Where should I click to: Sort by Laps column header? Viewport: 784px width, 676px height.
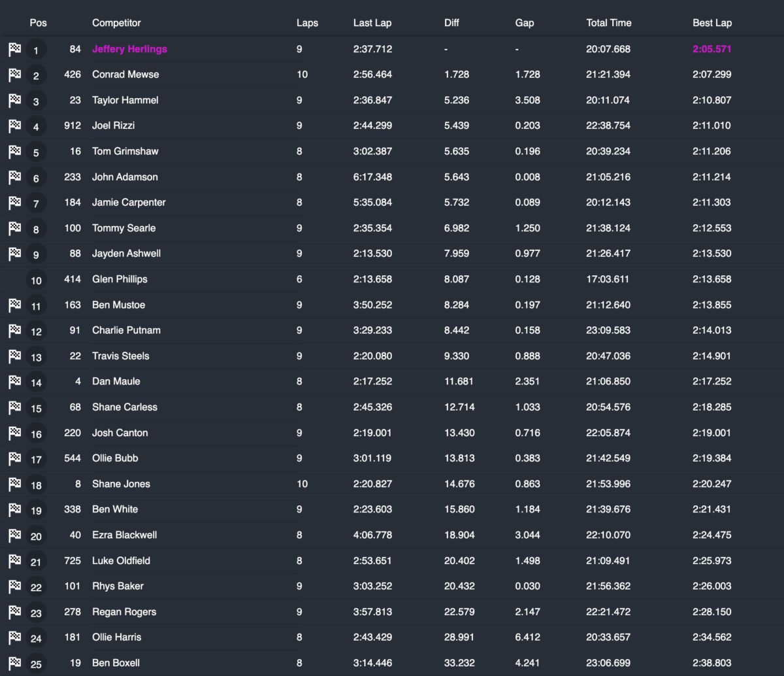[x=307, y=23]
